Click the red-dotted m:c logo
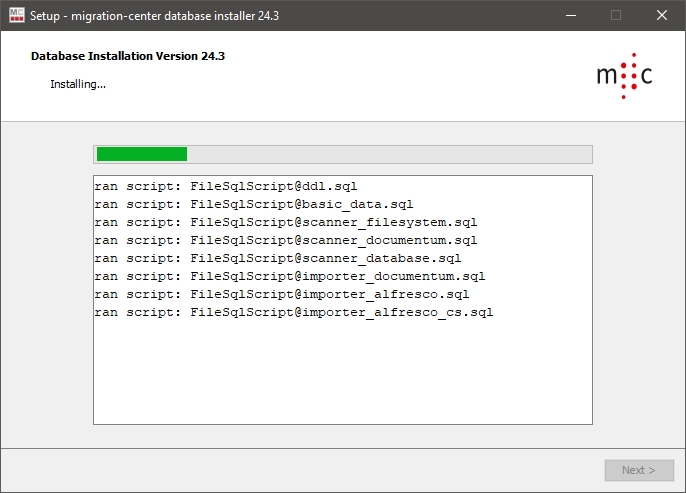This screenshot has height=493, width=686. coord(624,77)
